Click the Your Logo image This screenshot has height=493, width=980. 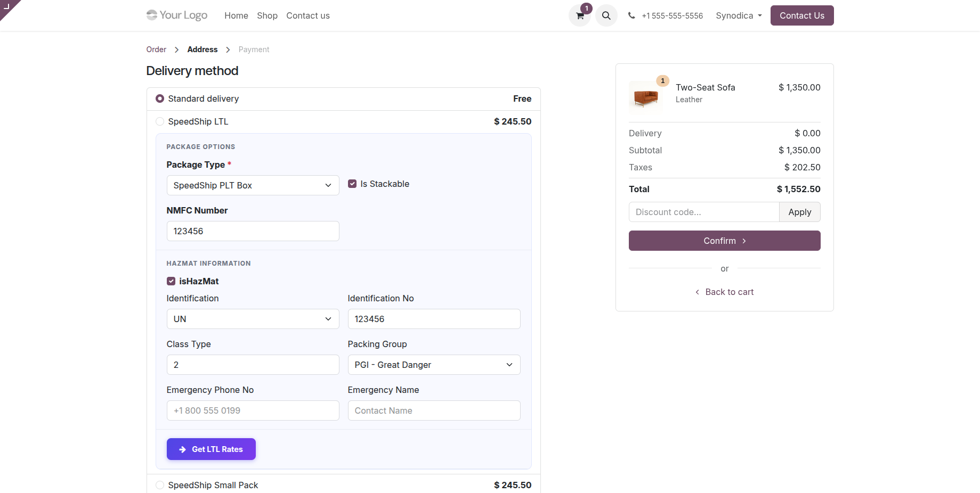tap(177, 15)
